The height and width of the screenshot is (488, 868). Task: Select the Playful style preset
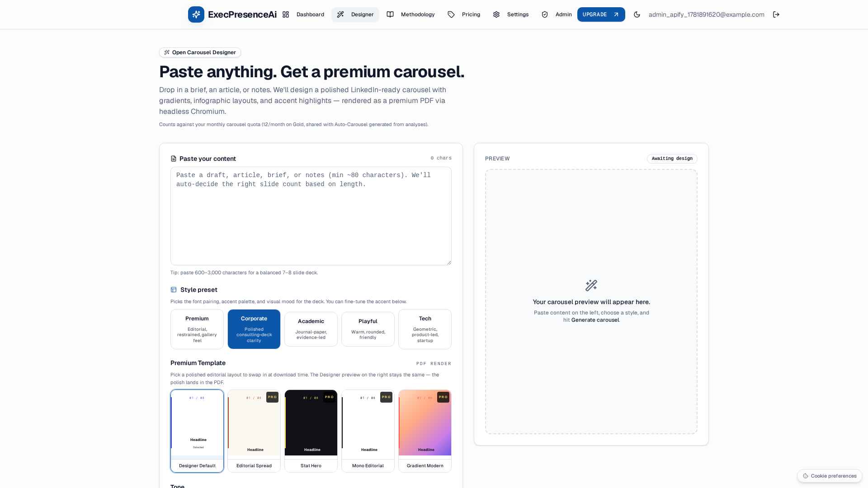368,329
